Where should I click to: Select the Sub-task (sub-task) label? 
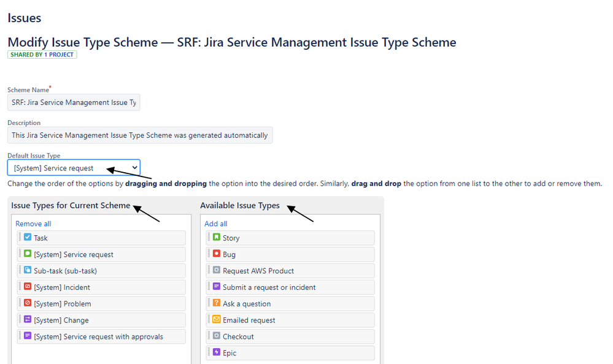pos(65,271)
